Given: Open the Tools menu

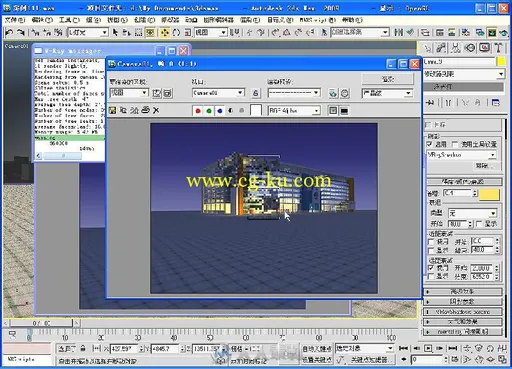Looking at the screenshot, I should click(69, 20).
